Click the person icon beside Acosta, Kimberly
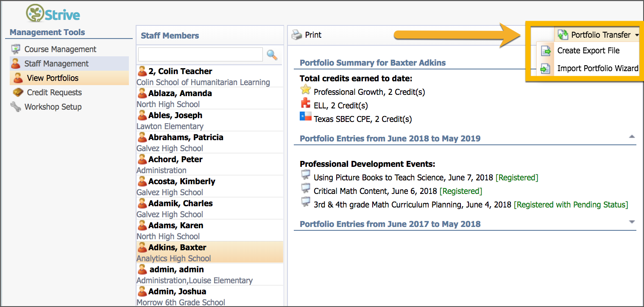 coord(142,181)
